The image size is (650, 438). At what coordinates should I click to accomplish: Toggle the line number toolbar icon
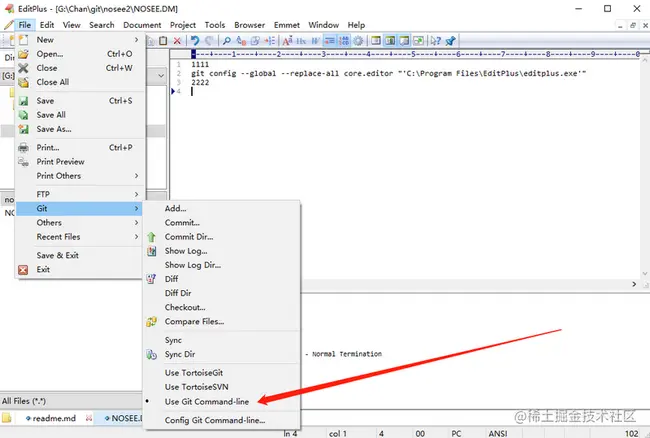pyautogui.click(x=344, y=41)
